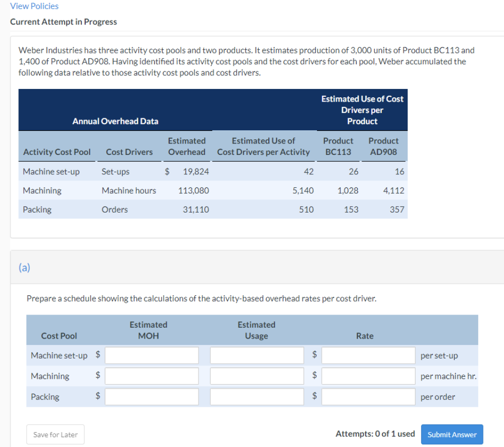Click the Machining Estimated MOH input field

(x=151, y=375)
